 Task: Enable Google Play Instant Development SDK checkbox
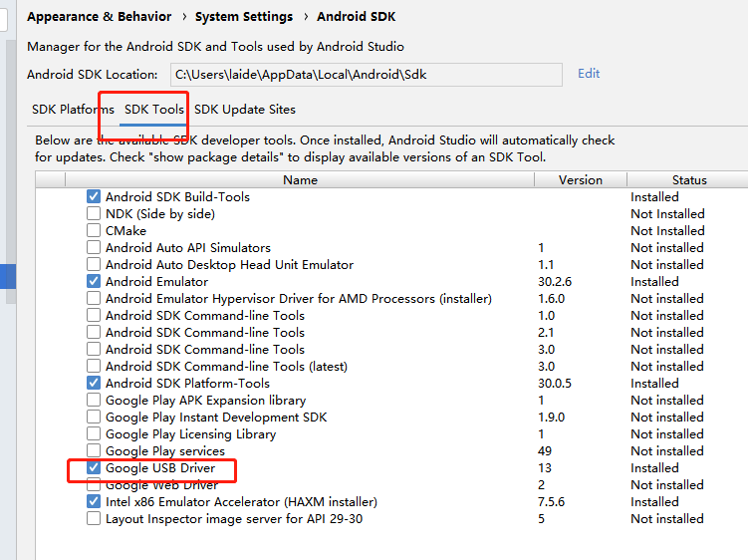(94, 417)
